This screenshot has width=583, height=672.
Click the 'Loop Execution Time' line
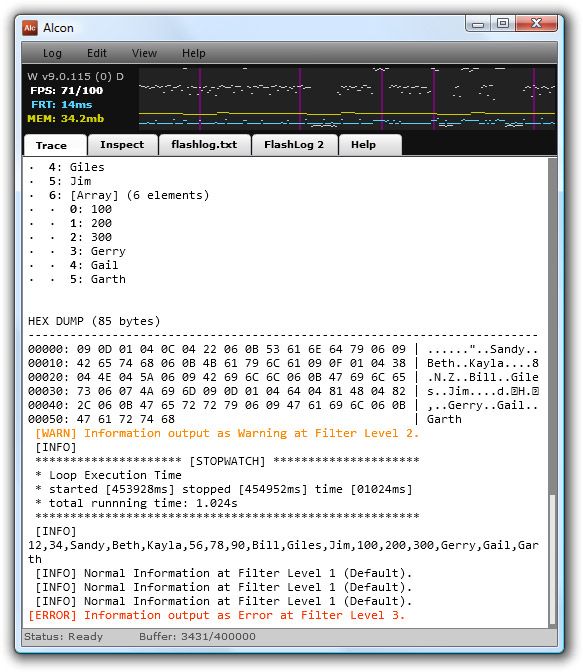[x=108, y=475]
